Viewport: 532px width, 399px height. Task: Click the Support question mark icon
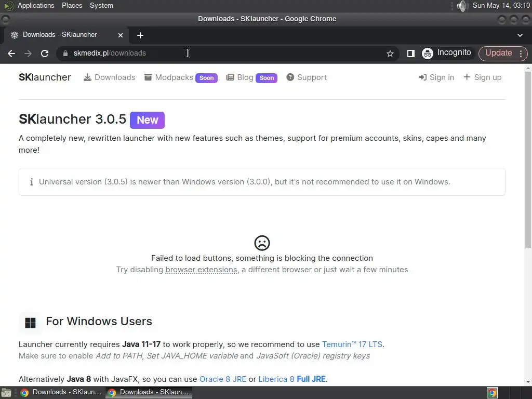[x=290, y=77]
